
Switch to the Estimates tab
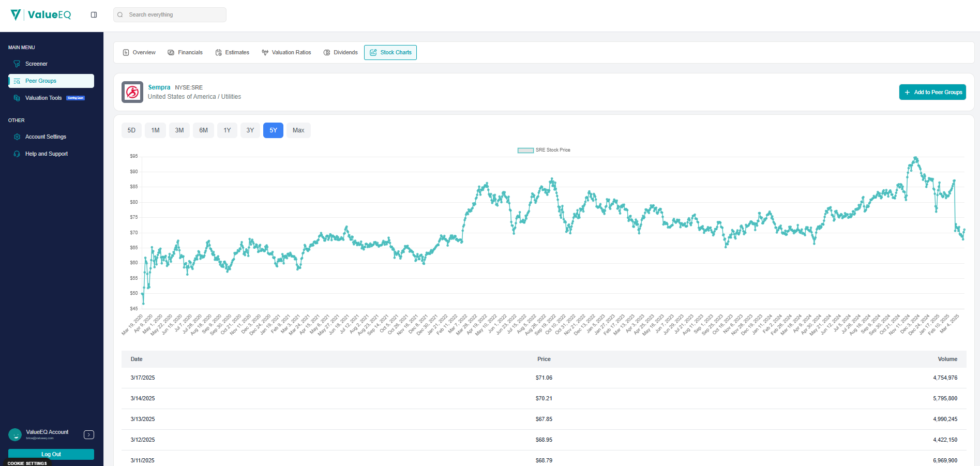coord(232,52)
